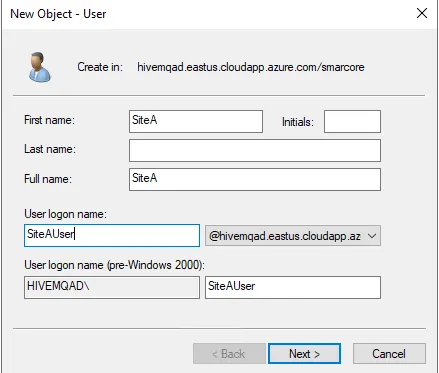
Task: Click the disabled Back button
Action: click(x=229, y=353)
